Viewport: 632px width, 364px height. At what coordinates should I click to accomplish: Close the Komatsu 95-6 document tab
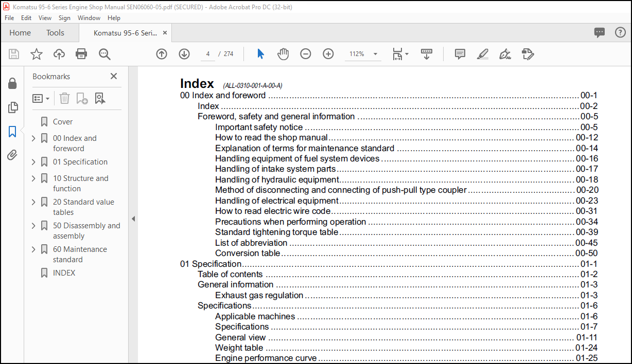(165, 32)
